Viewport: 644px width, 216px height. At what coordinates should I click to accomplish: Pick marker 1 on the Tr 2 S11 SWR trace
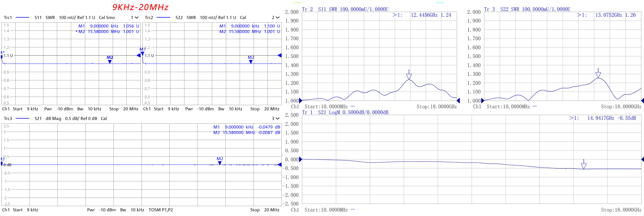409,76
